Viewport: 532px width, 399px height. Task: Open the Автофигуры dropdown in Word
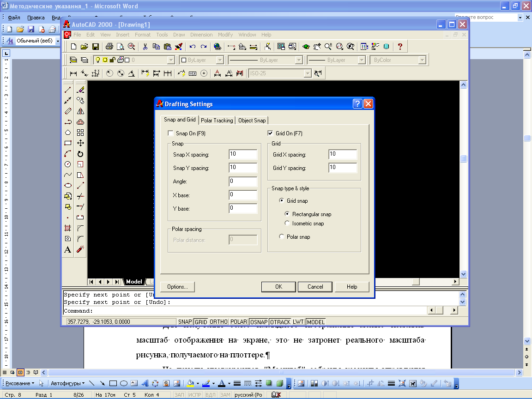coord(68,383)
